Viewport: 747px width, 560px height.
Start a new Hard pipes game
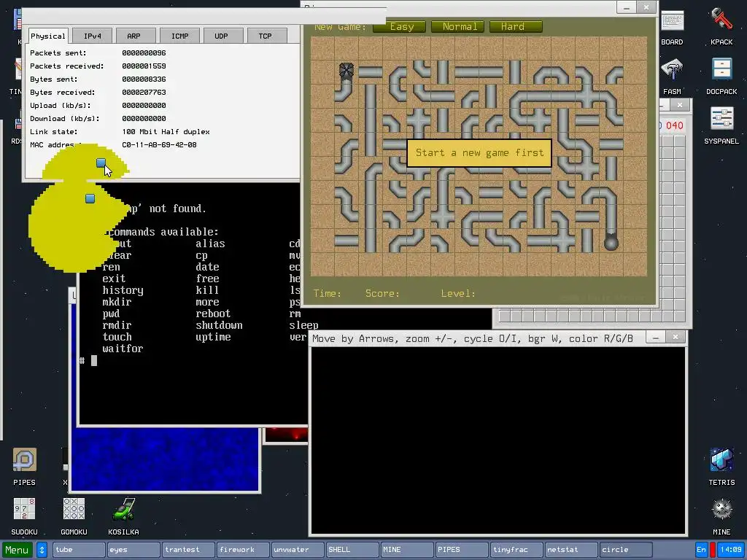(516, 27)
